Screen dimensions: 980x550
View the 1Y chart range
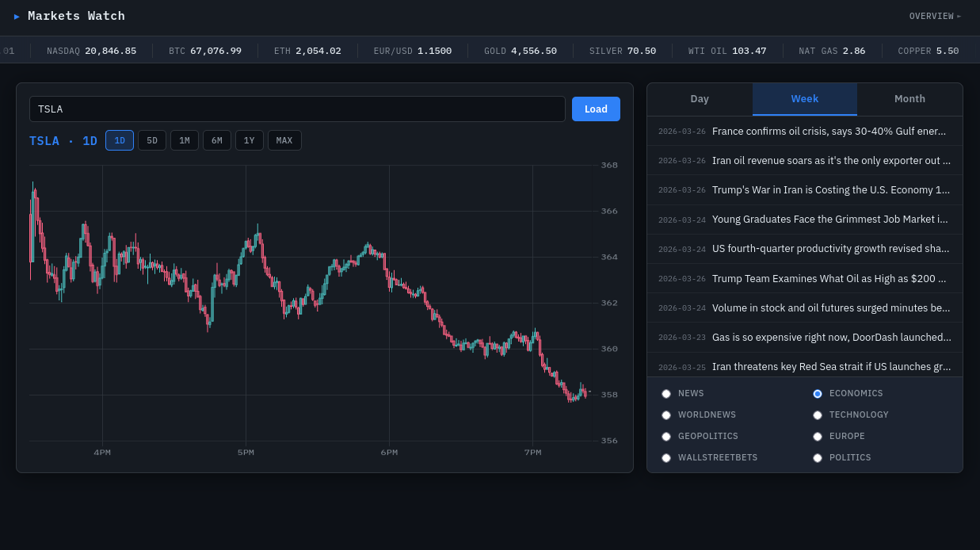tap(249, 140)
